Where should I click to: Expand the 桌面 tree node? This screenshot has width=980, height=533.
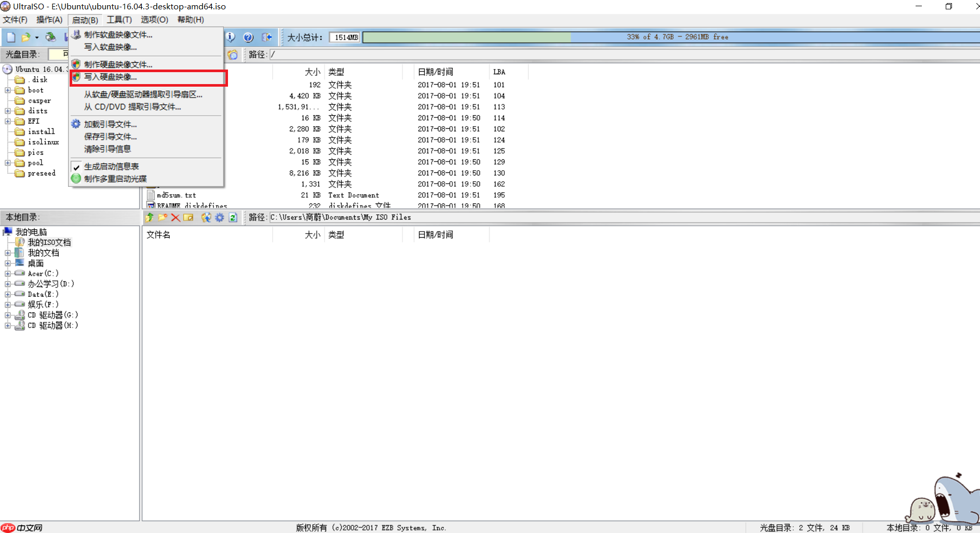(8, 264)
